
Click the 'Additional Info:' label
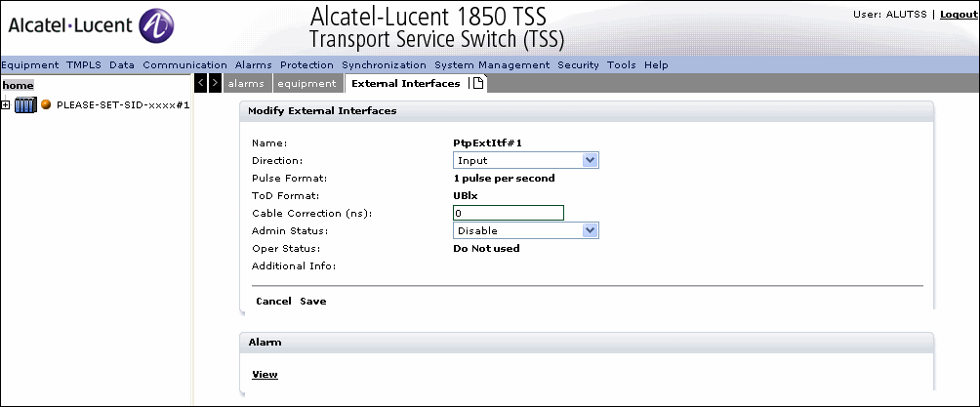[294, 266]
